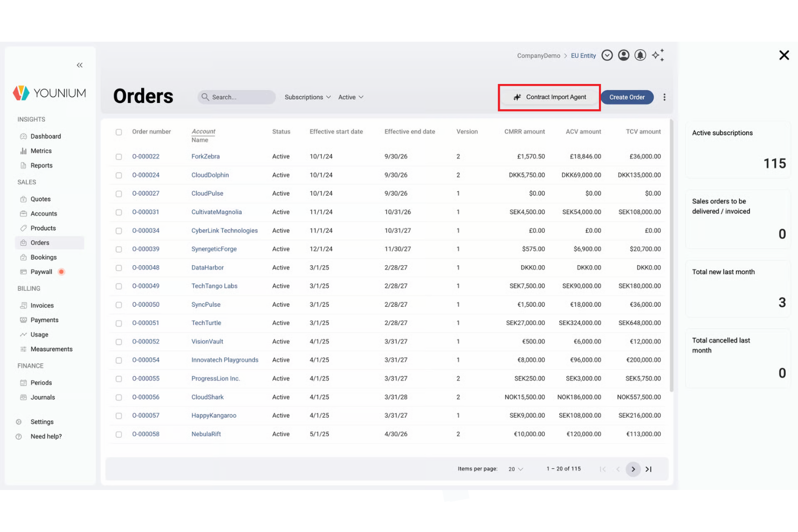Image resolution: width=798 pixels, height=532 pixels.
Task: Click the Search input field
Action: pyautogui.click(x=236, y=97)
